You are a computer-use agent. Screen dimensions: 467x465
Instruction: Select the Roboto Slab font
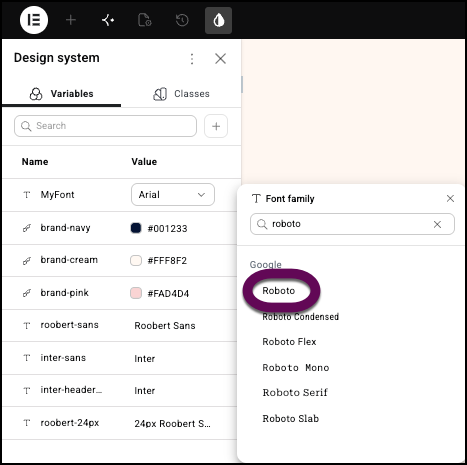[290, 419]
